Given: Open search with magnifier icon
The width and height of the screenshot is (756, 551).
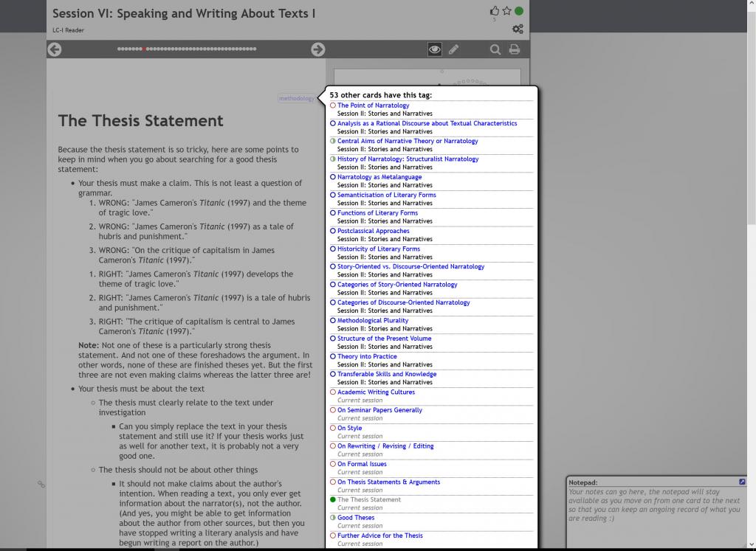Looking at the screenshot, I should [x=495, y=49].
